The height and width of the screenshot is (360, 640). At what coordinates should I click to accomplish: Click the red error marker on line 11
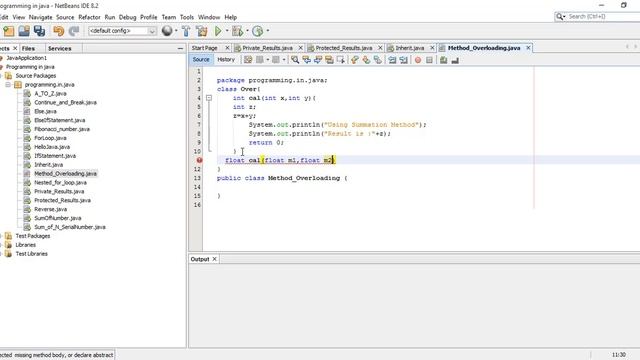pyautogui.click(x=199, y=160)
